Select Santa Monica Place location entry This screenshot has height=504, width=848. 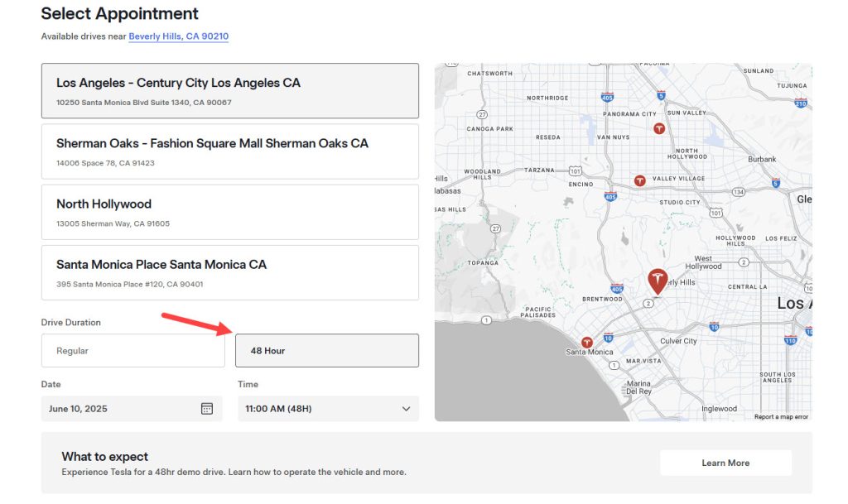(229, 272)
